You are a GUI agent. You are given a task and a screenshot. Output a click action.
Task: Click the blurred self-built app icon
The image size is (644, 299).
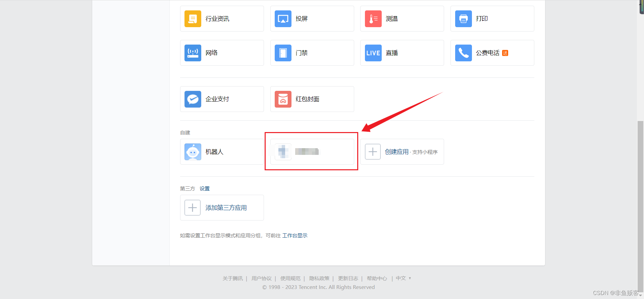pos(283,152)
